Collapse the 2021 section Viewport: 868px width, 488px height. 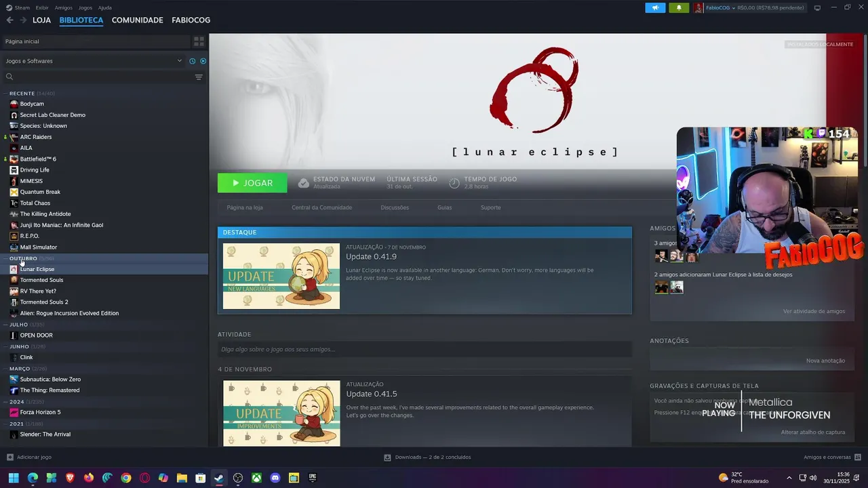(x=6, y=424)
